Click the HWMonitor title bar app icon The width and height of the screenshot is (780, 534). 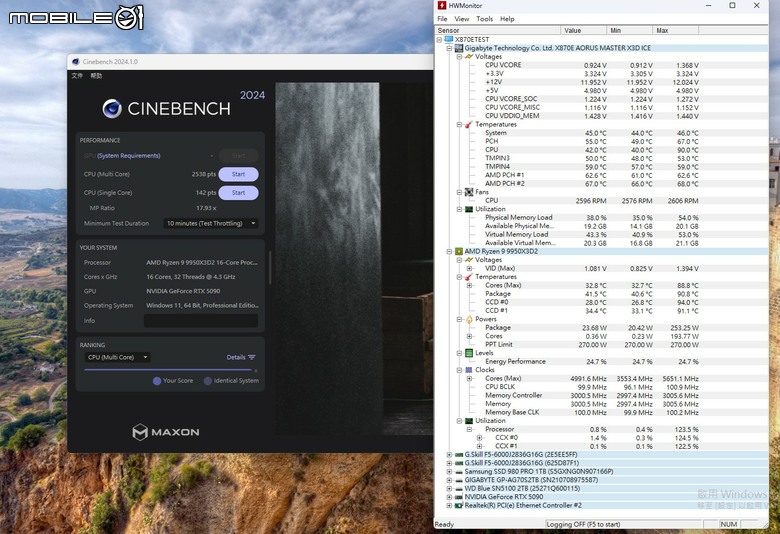pyautogui.click(x=442, y=5)
